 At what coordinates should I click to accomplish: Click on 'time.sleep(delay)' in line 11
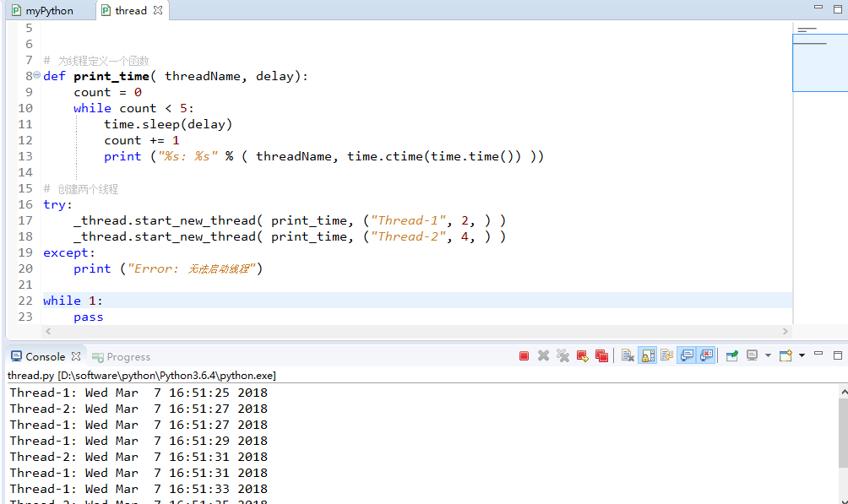pos(168,124)
